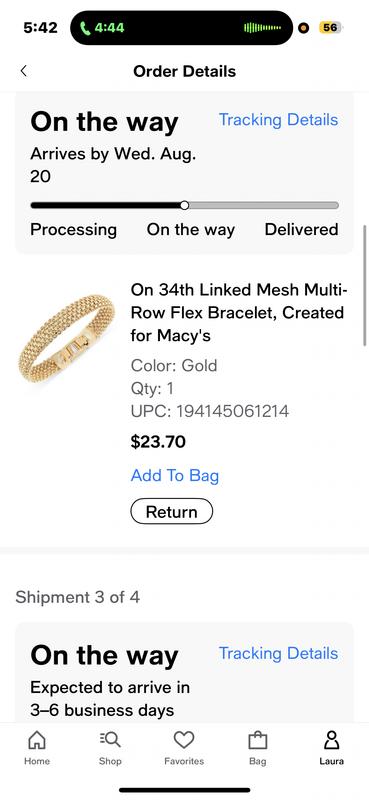Tap the 5:42 clock in the status bar
Viewport: 369px width, 800px height.
(40, 28)
